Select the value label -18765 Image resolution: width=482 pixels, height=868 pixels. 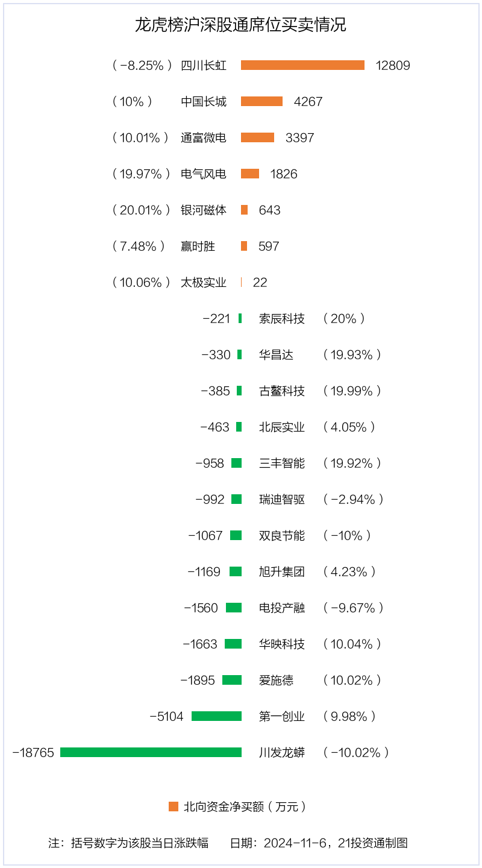click(33, 753)
